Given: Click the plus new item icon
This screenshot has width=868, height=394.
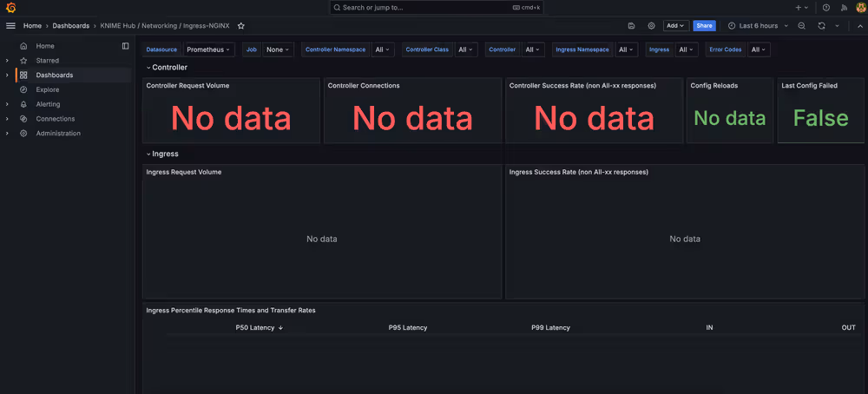Looking at the screenshot, I should click(x=801, y=8).
